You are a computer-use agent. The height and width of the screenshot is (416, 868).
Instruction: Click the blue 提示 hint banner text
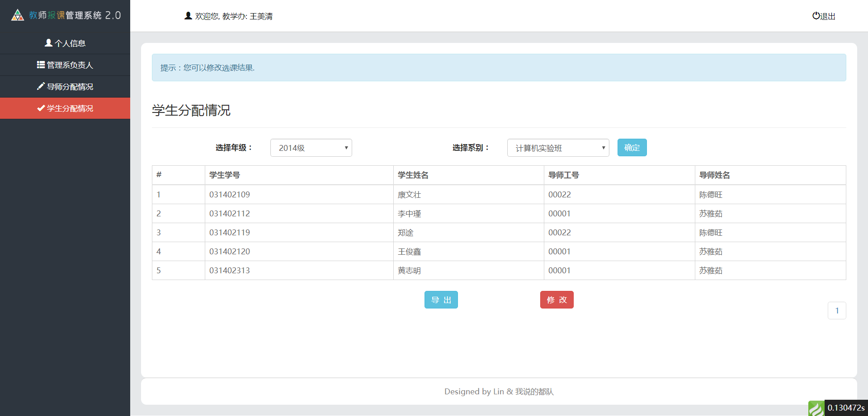pyautogui.click(x=208, y=68)
